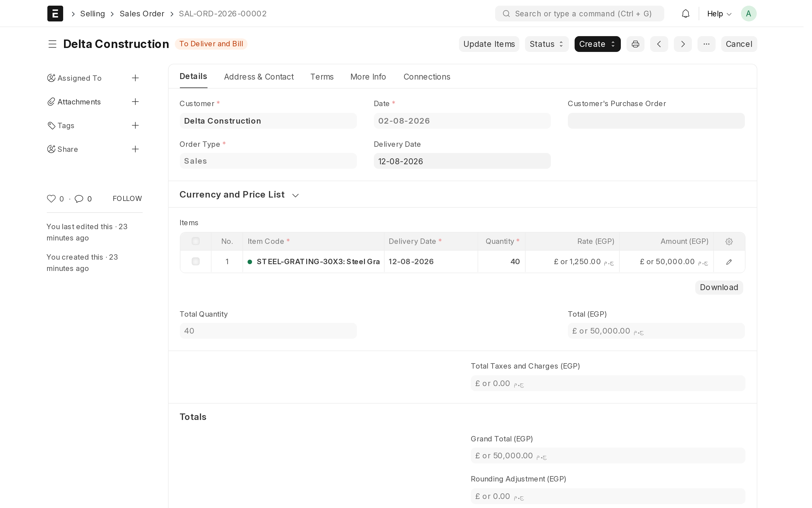This screenshot has height=508, width=812.
Task: Toggle the sidebar hamburger icon
Action: pyautogui.click(x=52, y=44)
